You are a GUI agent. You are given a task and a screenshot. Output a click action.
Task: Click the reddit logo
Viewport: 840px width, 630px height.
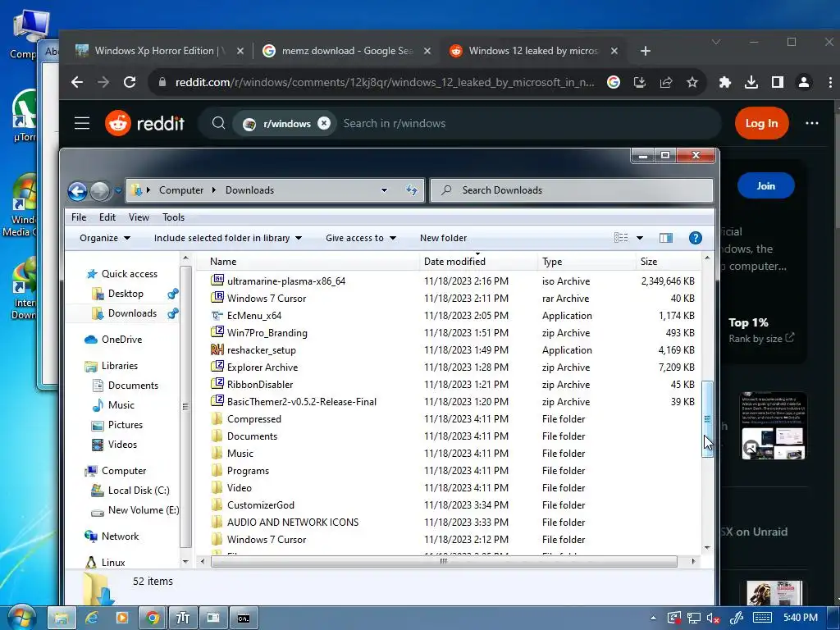tap(144, 123)
